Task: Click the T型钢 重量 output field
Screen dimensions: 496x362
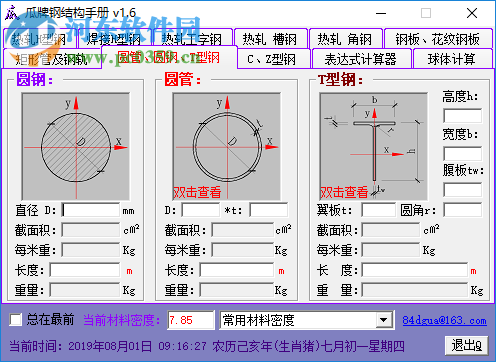Action: (x=415, y=290)
